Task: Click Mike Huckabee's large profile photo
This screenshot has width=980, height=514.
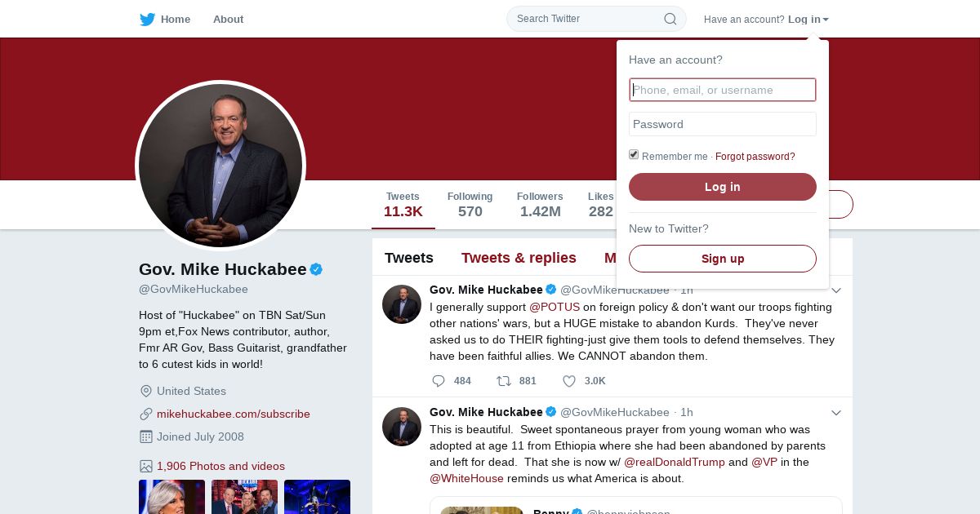Action: (x=220, y=166)
